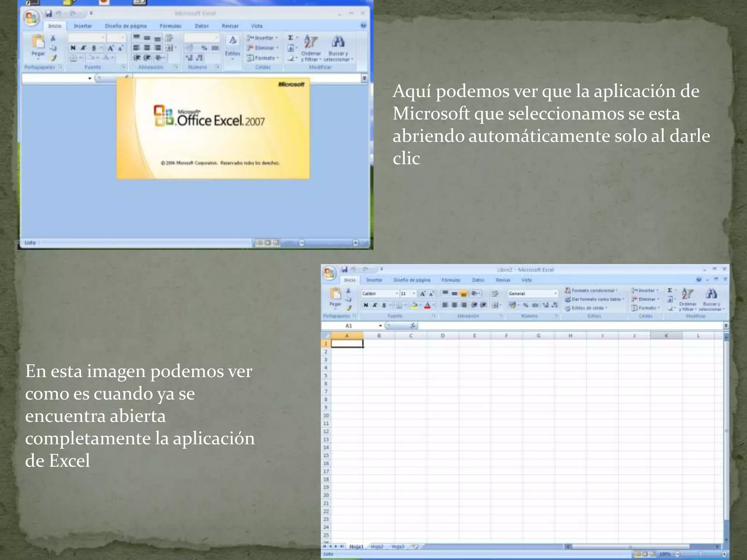Click the shrink font icon in Libro2 window

[431, 294]
